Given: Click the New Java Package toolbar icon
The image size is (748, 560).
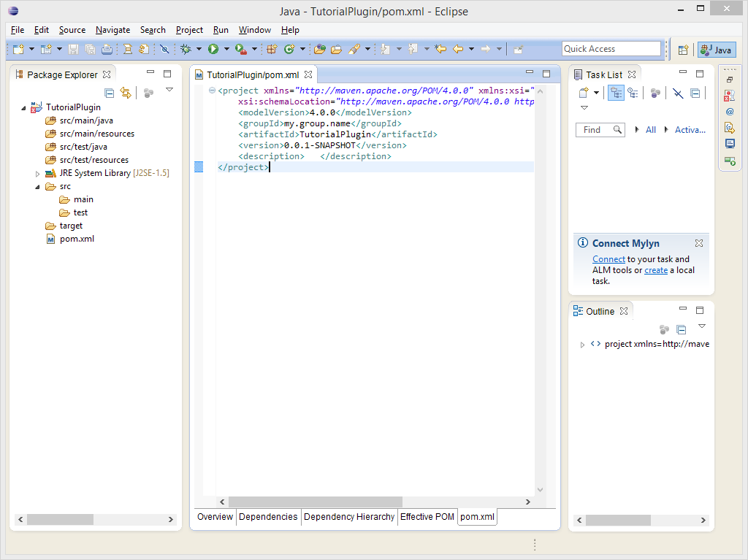Looking at the screenshot, I should point(272,49).
